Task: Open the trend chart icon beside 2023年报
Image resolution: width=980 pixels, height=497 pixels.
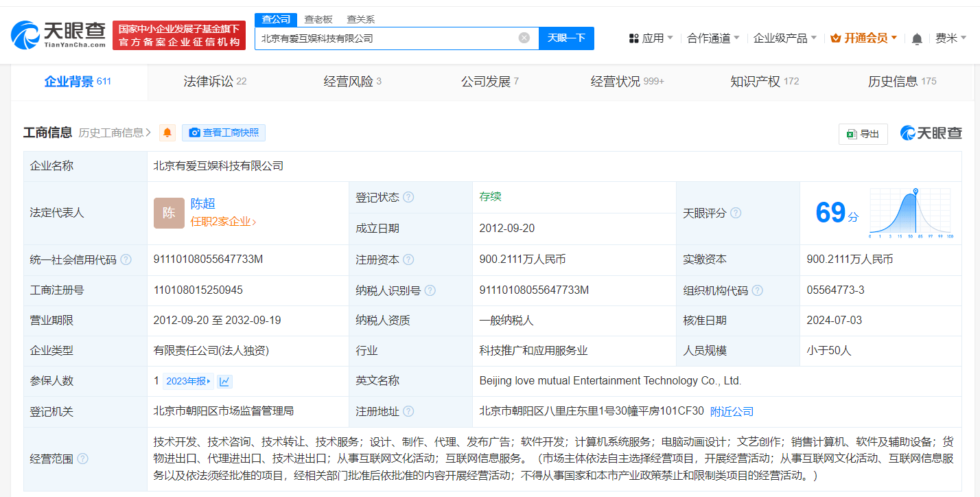Action: click(x=225, y=381)
